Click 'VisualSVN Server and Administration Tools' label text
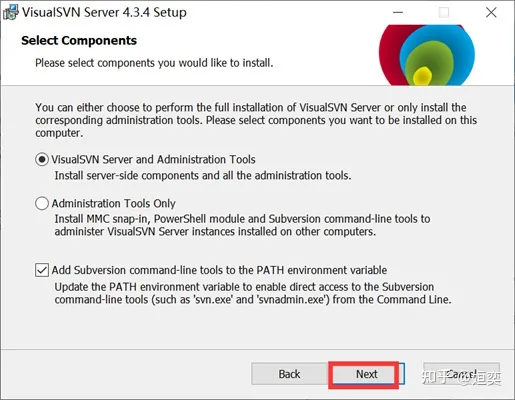The width and height of the screenshot is (515, 400). 153,160
